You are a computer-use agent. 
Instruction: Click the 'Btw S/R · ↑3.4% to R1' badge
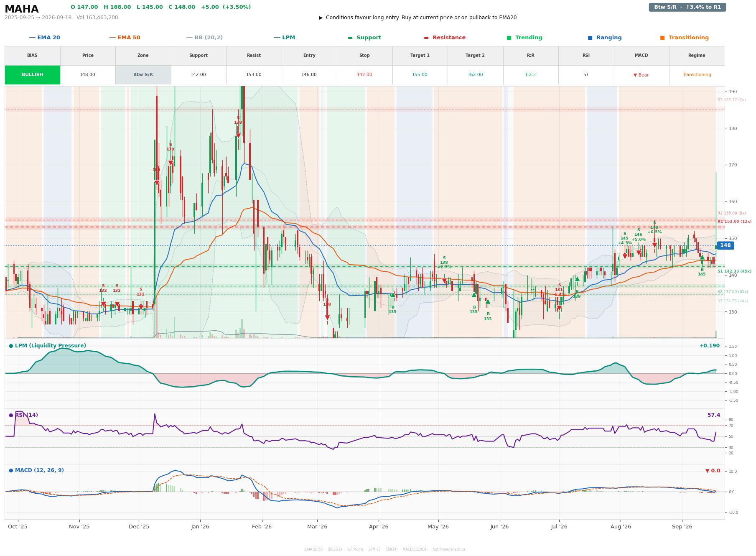tap(687, 7)
